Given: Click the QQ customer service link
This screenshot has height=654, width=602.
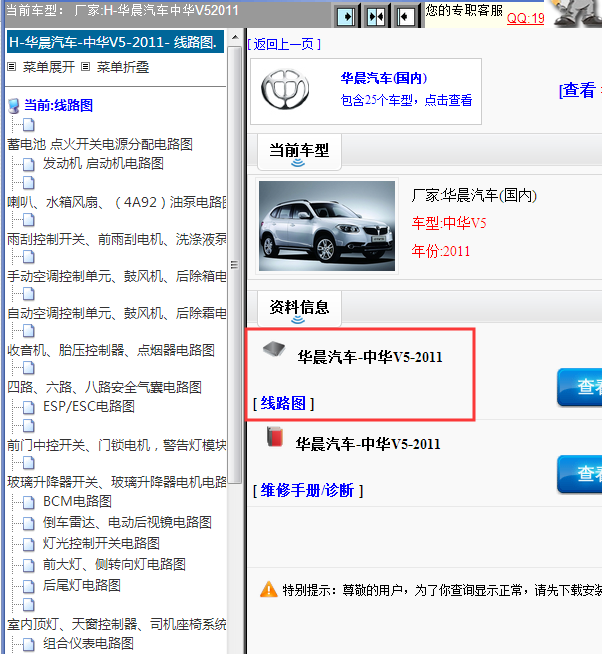Looking at the screenshot, I should point(525,18).
